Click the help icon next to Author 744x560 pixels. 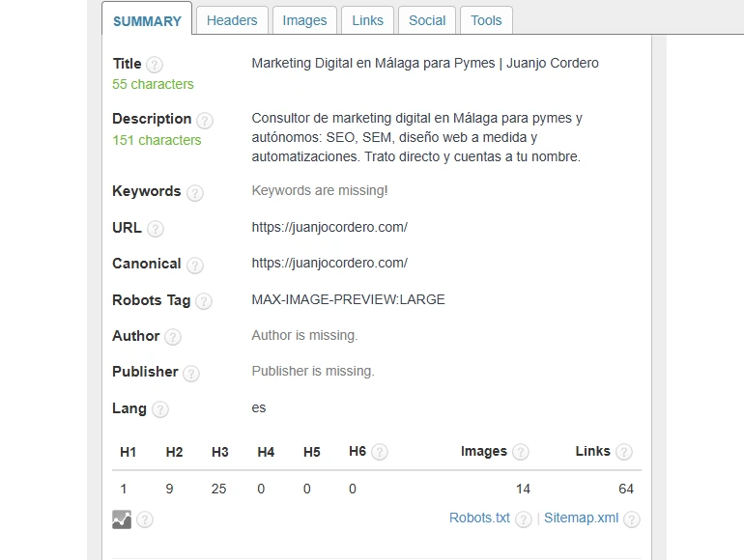tap(173, 337)
